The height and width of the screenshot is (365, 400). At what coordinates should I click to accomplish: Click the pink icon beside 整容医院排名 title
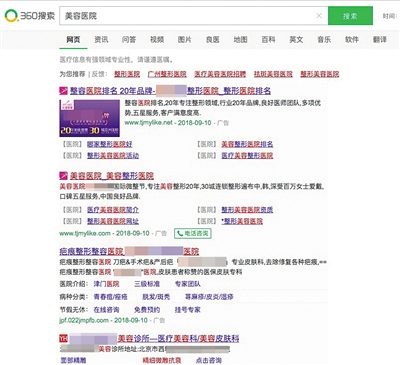pos(64,91)
